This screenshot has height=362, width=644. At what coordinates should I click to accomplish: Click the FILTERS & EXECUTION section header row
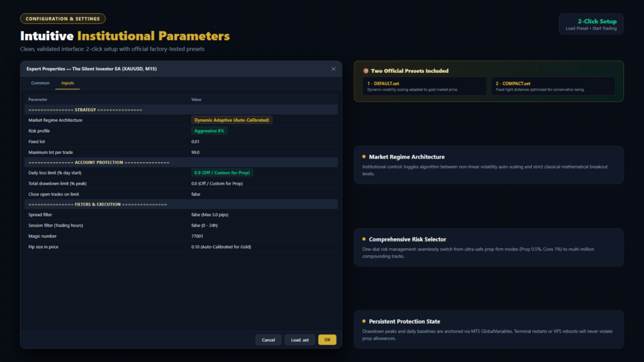(x=181, y=204)
